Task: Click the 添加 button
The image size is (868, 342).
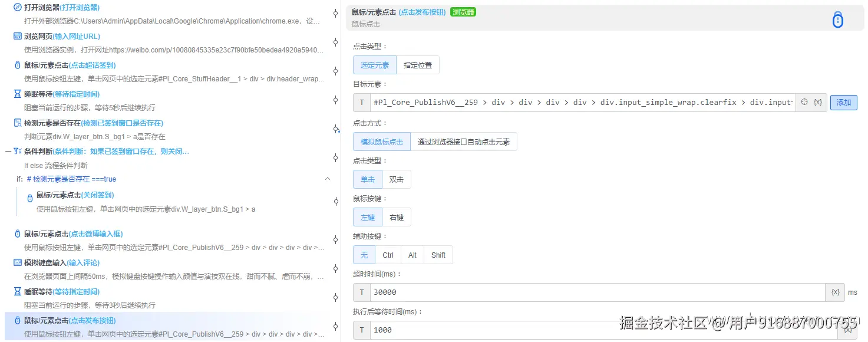Action: [x=844, y=102]
